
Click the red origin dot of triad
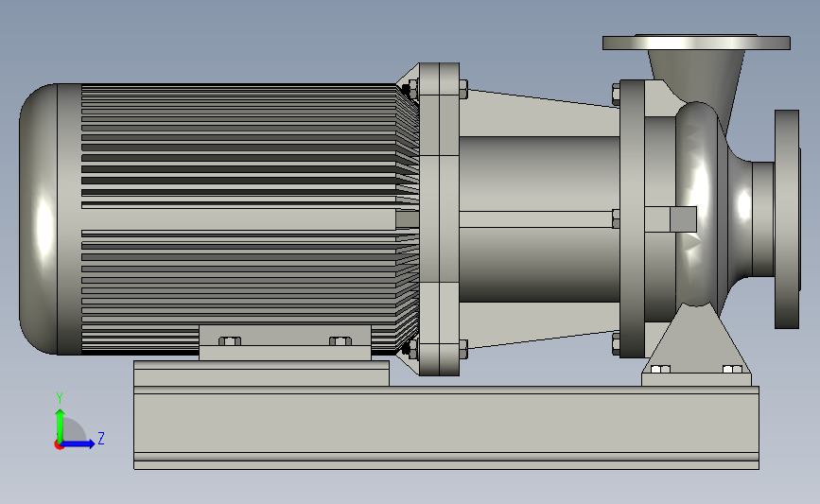(x=59, y=445)
